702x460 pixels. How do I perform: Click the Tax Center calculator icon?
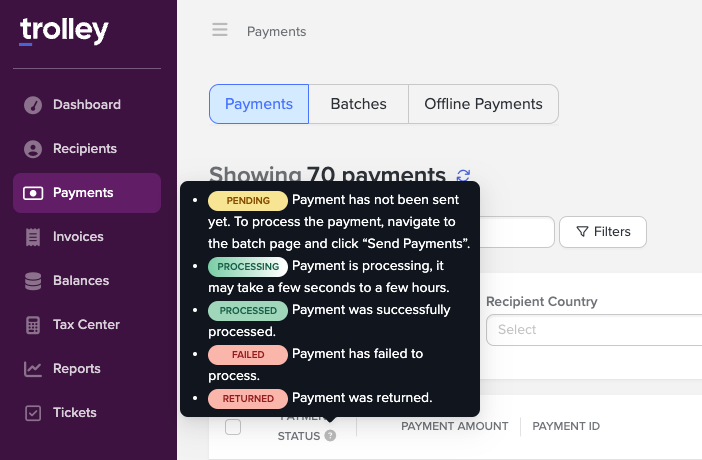pyautogui.click(x=33, y=325)
